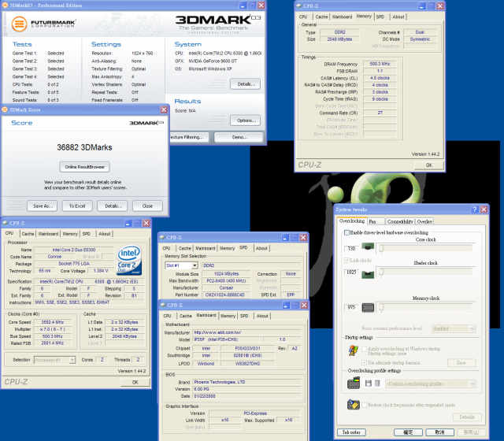The image size is (504, 441).
Task: Click the 3DMark03 logo in the Score window
Action: 146,123
